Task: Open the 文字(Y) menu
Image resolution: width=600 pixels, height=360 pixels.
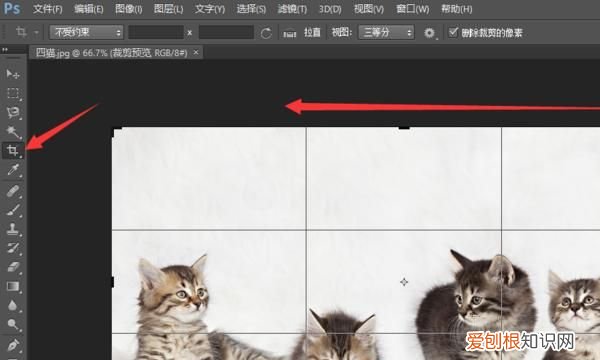Action: tap(210, 9)
